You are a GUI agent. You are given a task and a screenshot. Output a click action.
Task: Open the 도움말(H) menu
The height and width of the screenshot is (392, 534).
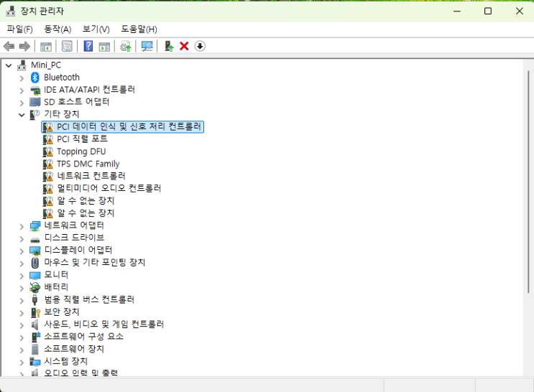pos(139,29)
